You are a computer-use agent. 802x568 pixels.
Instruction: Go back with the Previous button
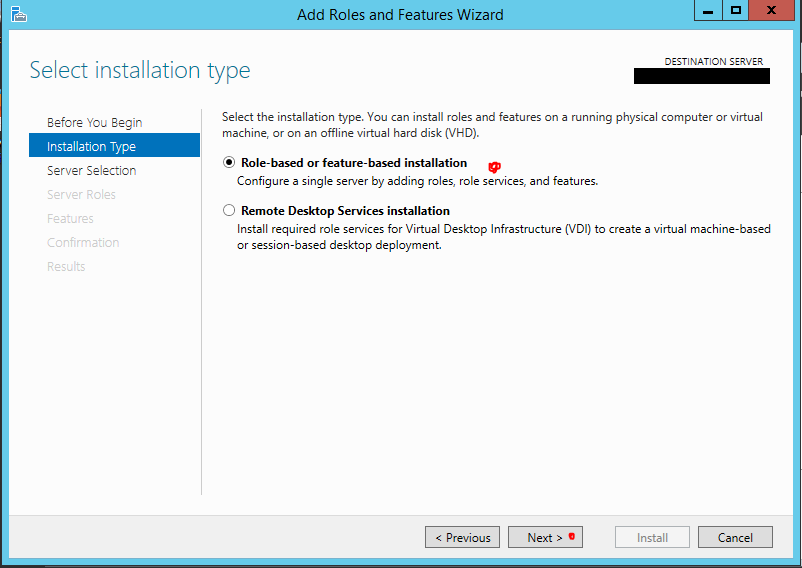pyautogui.click(x=462, y=537)
